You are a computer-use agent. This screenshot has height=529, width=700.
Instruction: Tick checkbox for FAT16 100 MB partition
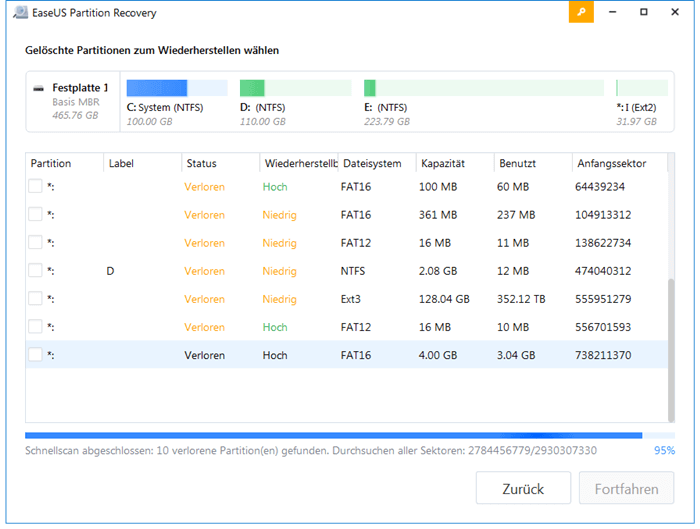[x=35, y=186]
